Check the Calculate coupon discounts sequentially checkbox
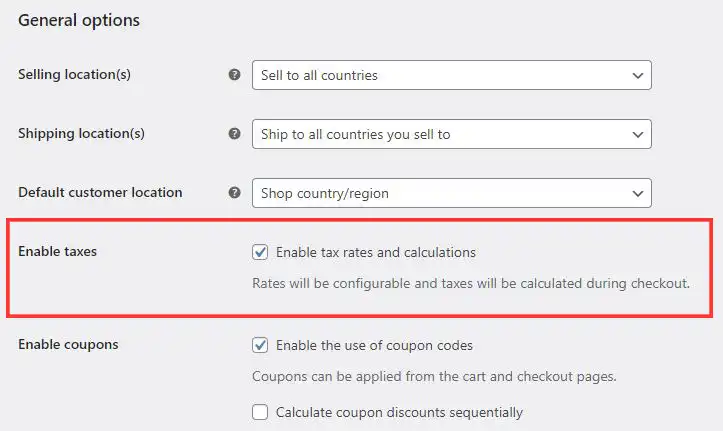The image size is (723, 431). pos(260,412)
